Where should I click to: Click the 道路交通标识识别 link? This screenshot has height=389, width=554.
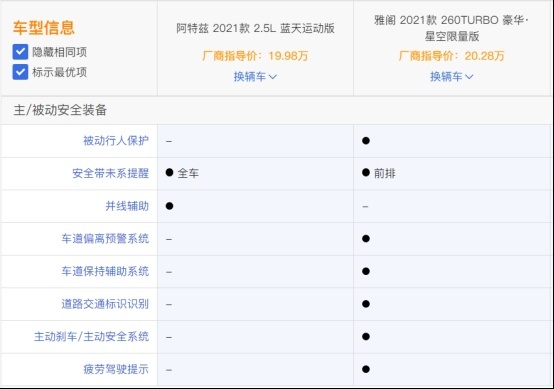[105, 304]
